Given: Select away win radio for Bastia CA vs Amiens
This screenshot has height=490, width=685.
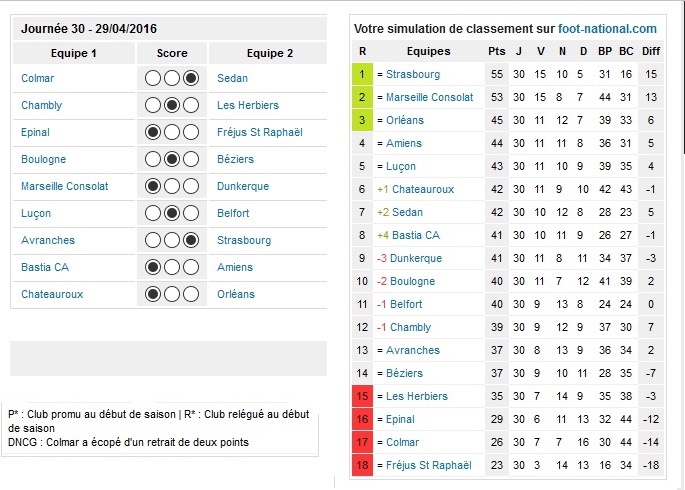Looking at the screenshot, I should (191, 267).
